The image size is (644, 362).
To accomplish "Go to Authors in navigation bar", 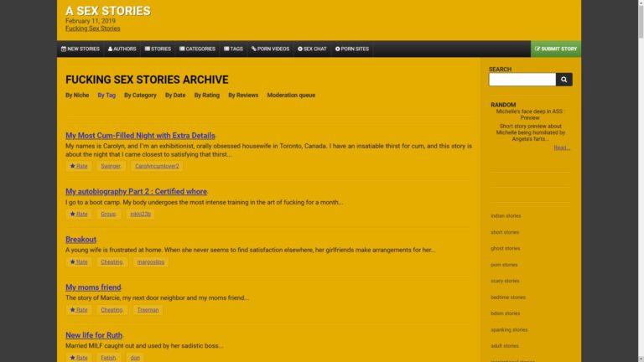I will pyautogui.click(x=122, y=49).
